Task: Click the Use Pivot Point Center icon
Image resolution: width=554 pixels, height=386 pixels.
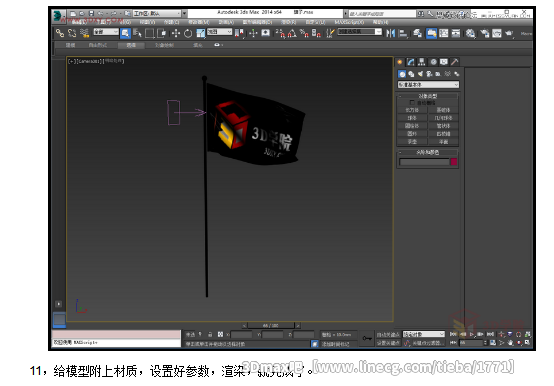Action: (240, 34)
